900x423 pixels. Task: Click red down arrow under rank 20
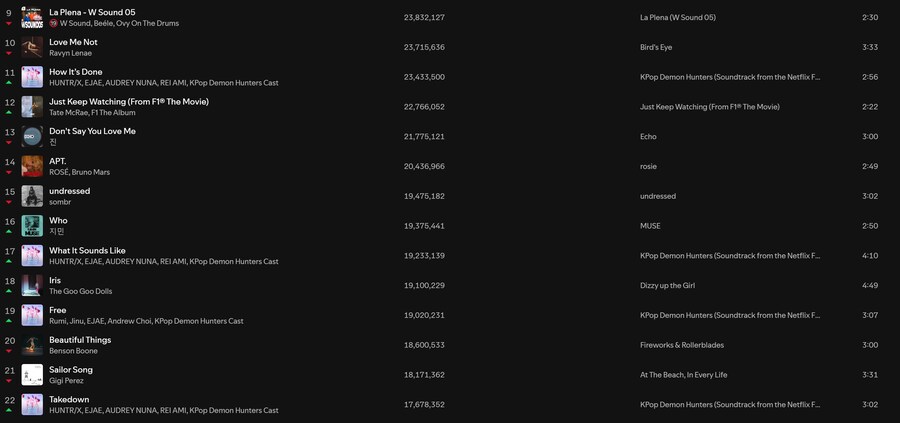click(9, 350)
